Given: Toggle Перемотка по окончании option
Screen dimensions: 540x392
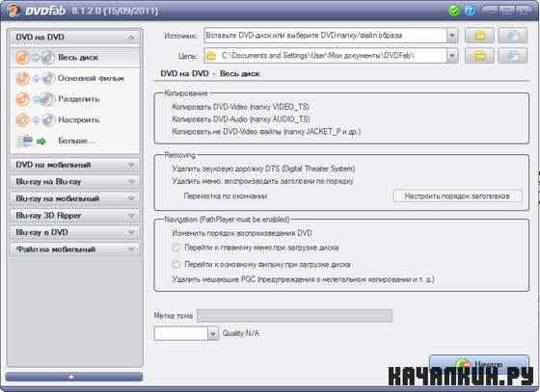Looking at the screenshot, I should (226, 196).
